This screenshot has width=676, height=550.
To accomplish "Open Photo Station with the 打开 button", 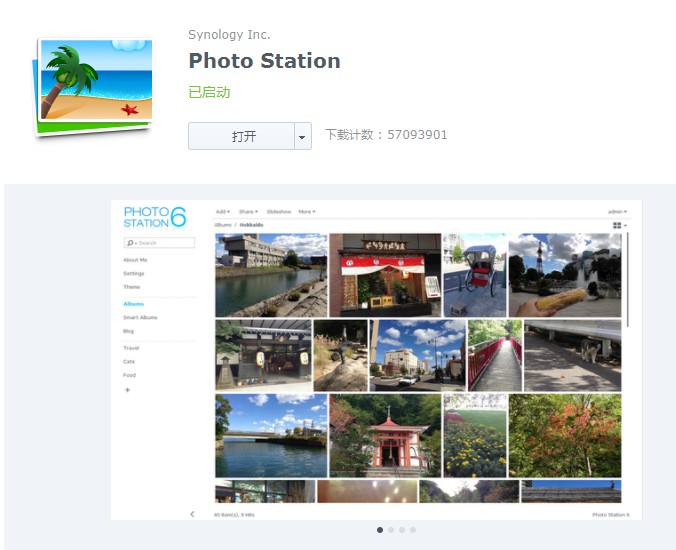I will pyautogui.click(x=241, y=136).
